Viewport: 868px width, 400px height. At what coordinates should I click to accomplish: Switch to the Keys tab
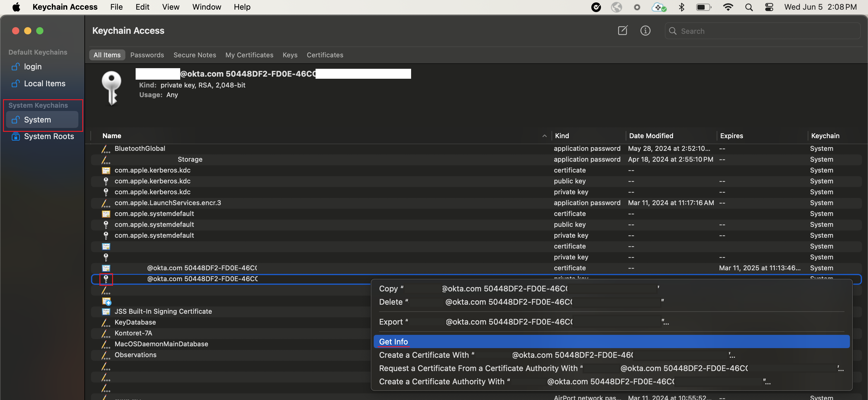[290, 55]
